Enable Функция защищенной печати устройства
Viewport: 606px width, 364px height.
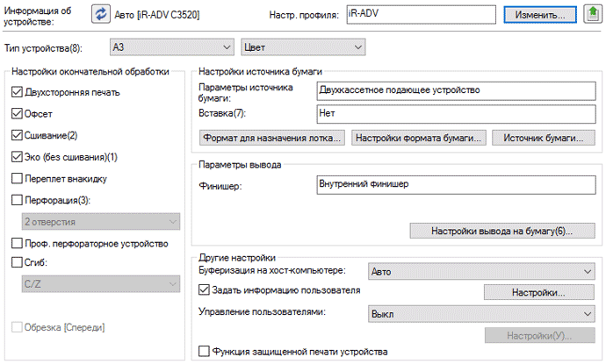click(x=205, y=352)
